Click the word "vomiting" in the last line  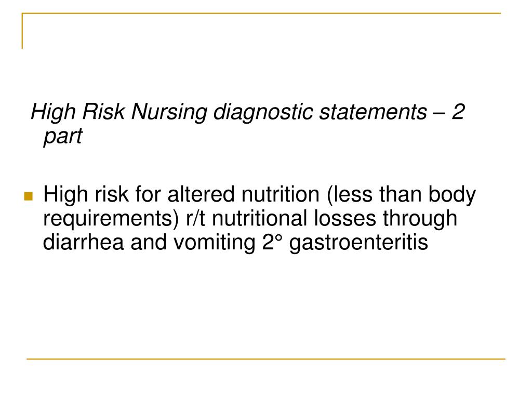point(215,243)
